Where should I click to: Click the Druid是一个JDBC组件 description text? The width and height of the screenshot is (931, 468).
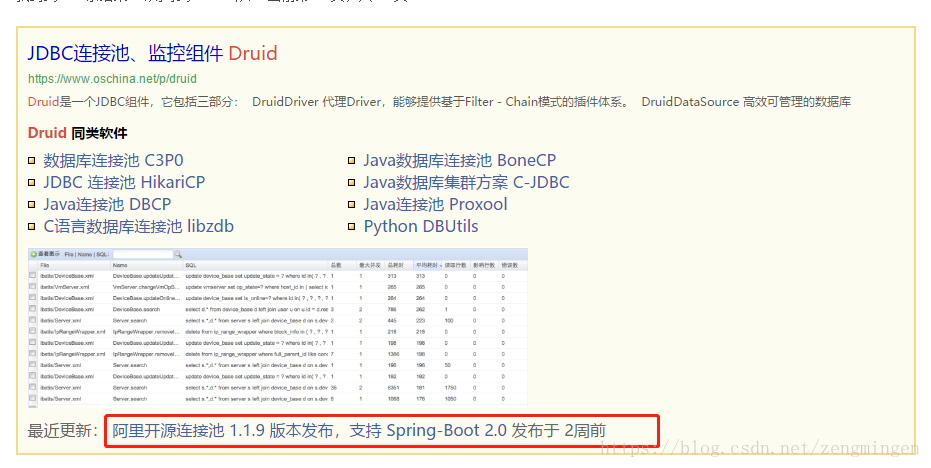pos(439,102)
